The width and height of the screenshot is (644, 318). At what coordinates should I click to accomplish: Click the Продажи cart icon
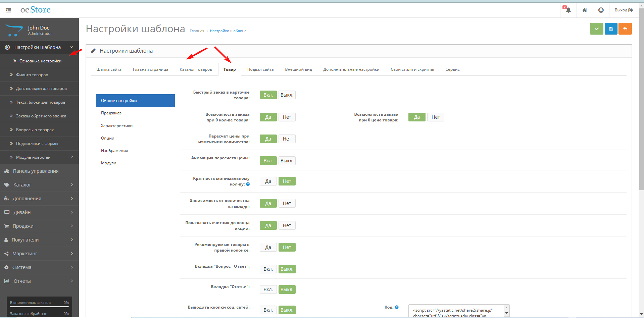click(x=6, y=226)
